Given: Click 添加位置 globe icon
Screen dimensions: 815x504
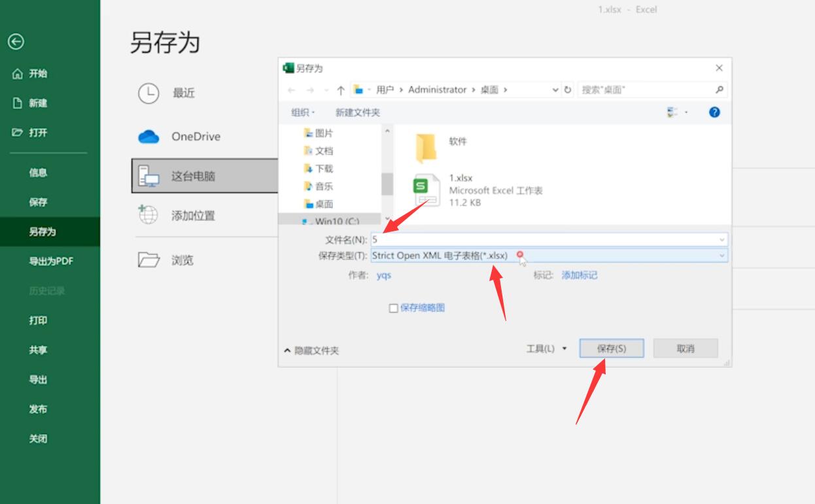Looking at the screenshot, I should click(x=148, y=214).
